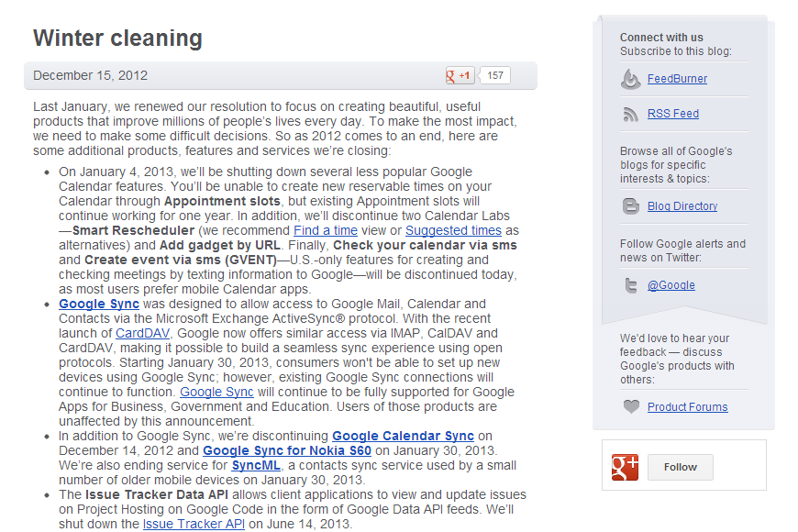Click the heart icon beside Product Forums
This screenshot has height=532, width=798.
click(x=631, y=406)
